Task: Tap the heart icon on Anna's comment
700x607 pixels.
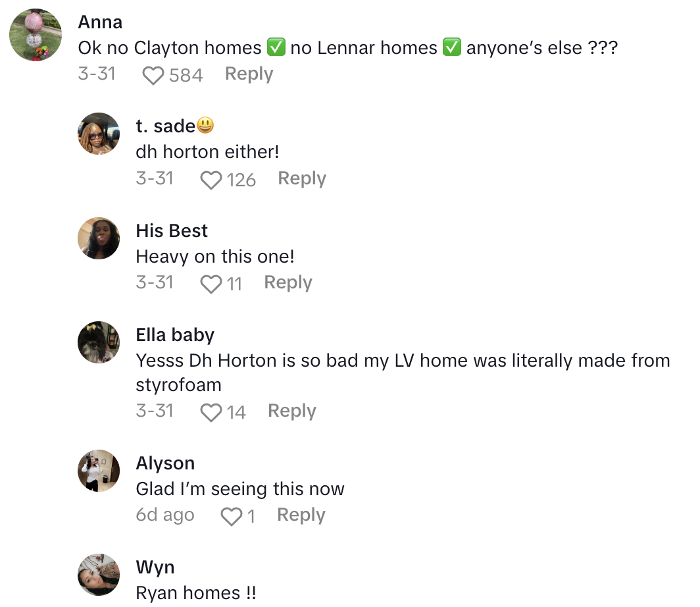Action: tap(153, 74)
